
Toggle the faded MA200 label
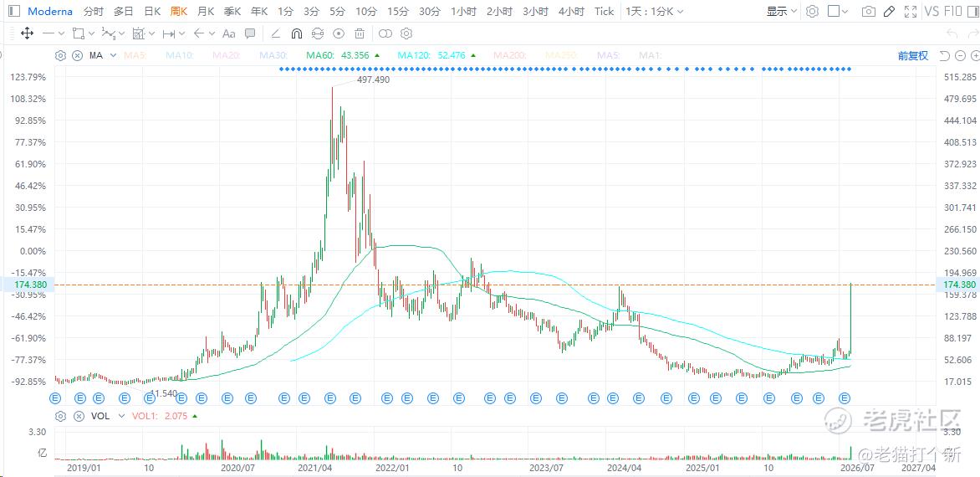[x=510, y=55]
